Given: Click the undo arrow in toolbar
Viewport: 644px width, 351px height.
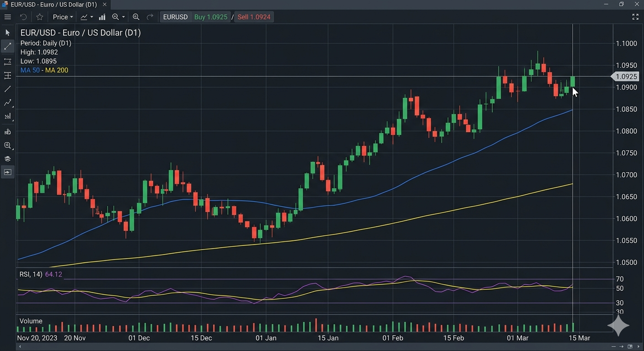Looking at the screenshot, I should [x=23, y=17].
